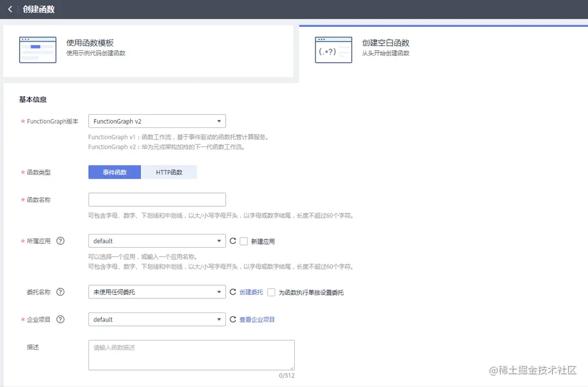Open the 委托名称 dropdown
588x387 pixels.
pos(157,292)
